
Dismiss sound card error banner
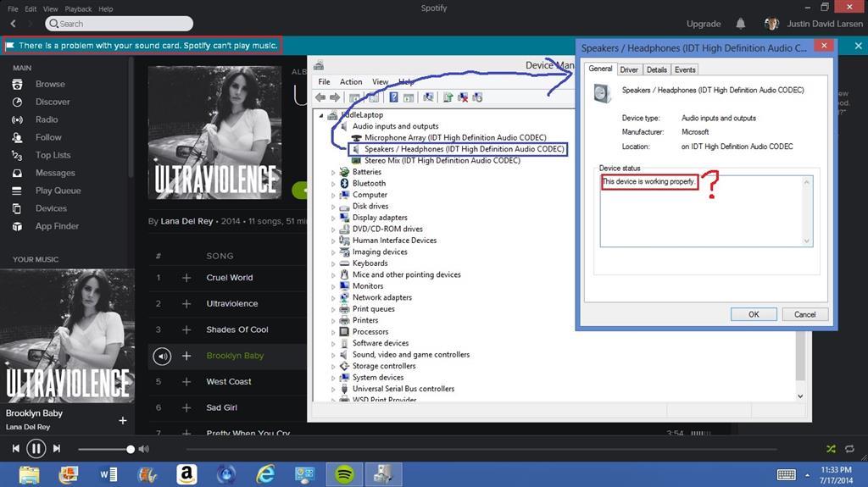point(858,46)
